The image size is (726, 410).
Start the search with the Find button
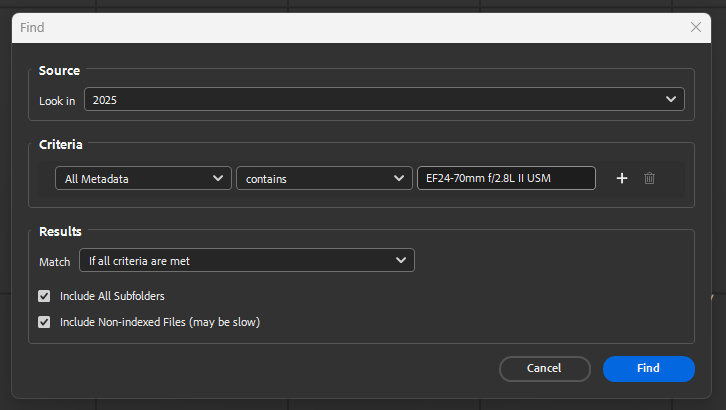[648, 368]
